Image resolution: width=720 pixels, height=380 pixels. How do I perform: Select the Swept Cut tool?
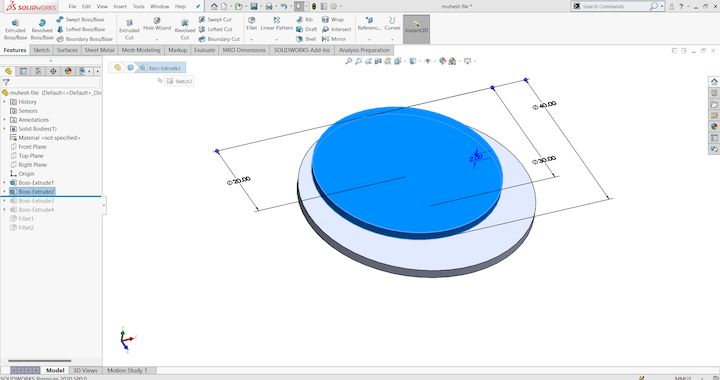pos(215,19)
